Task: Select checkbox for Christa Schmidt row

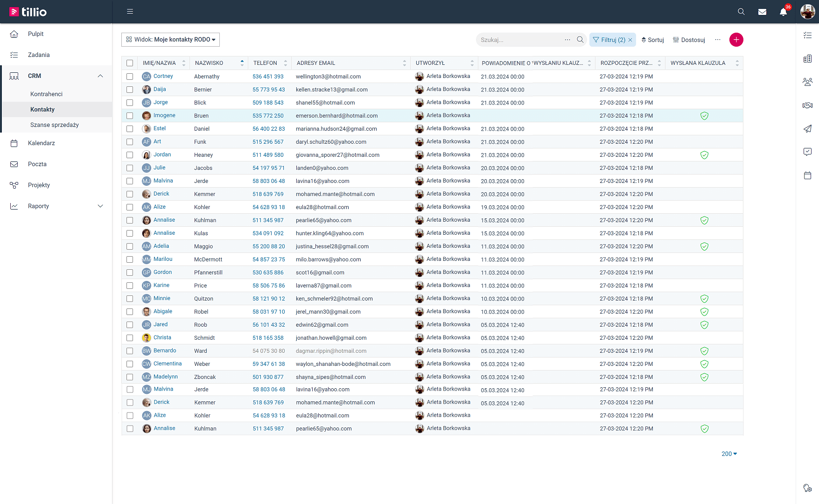Action: pos(130,338)
